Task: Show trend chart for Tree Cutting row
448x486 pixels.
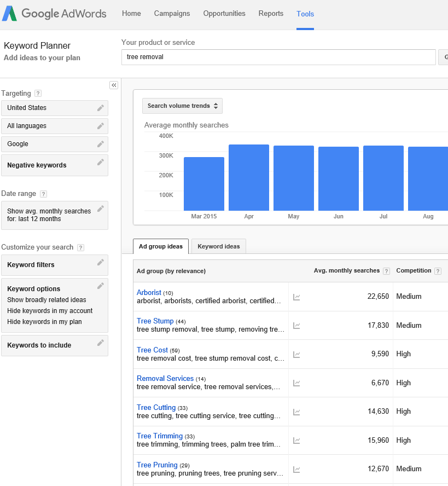Action: 296,412
